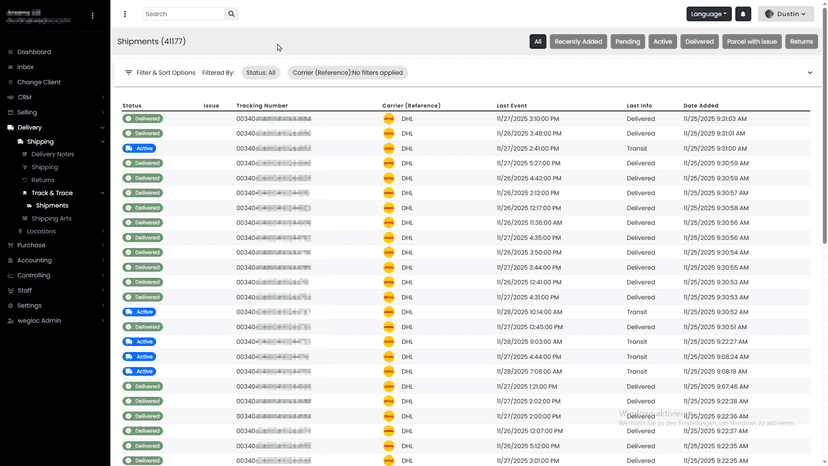Open the Dustin user menu
The width and height of the screenshot is (828, 466).
[786, 14]
